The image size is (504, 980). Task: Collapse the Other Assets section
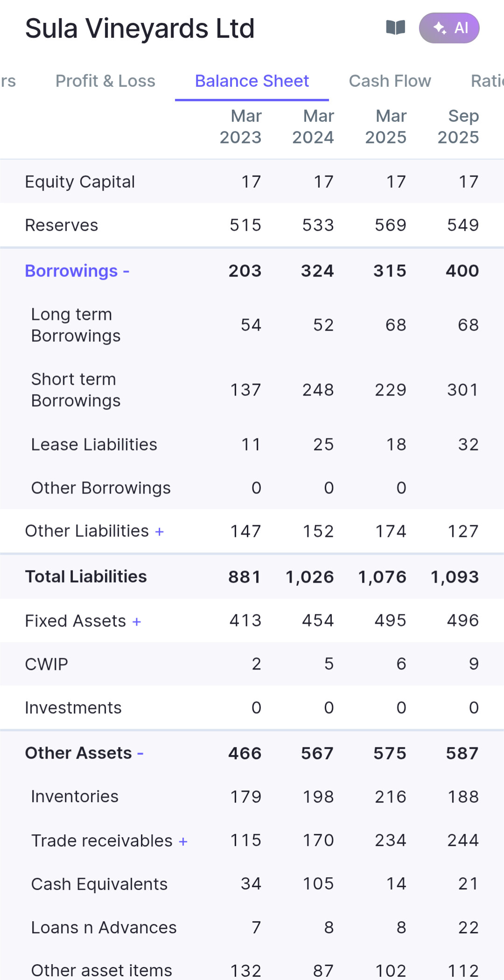tap(140, 754)
